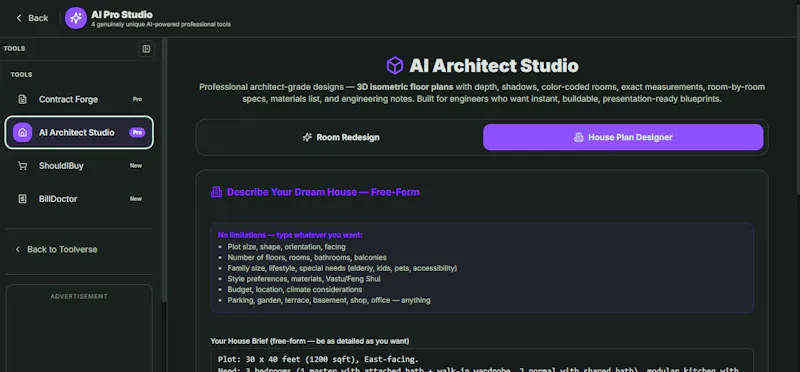
Task: Click the 'Your House Brief' field label
Action: [310, 341]
